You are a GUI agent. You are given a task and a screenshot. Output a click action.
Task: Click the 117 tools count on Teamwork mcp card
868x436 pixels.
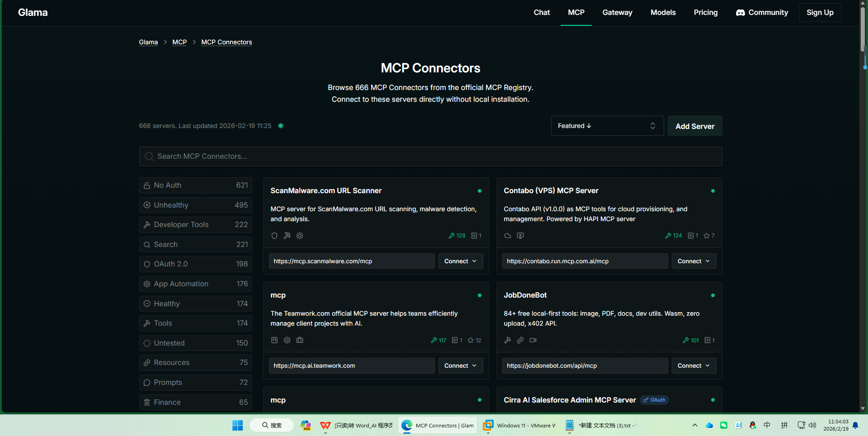coord(439,340)
